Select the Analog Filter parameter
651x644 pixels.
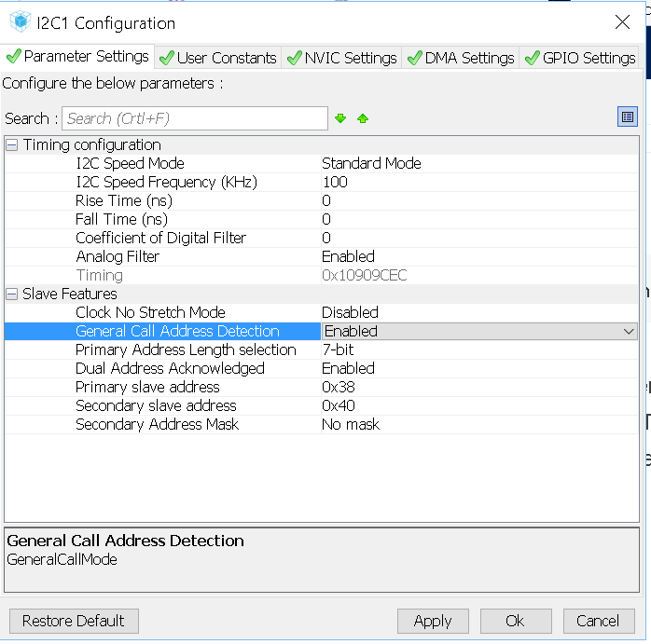click(118, 257)
